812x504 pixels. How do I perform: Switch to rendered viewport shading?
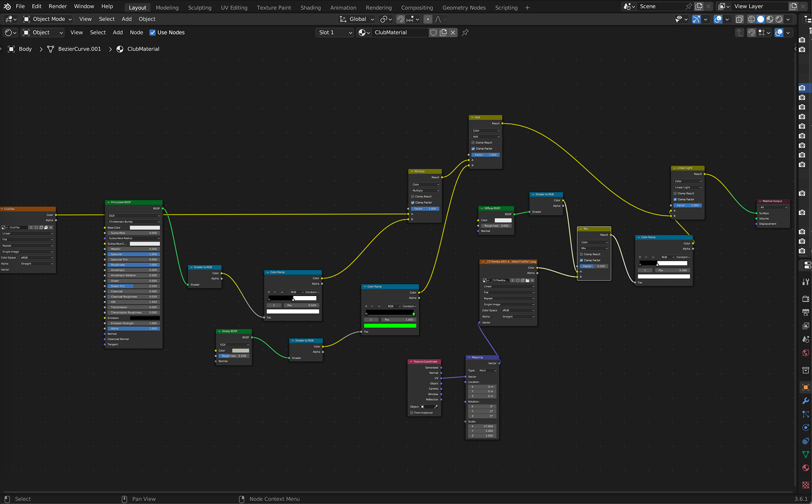coord(779,19)
